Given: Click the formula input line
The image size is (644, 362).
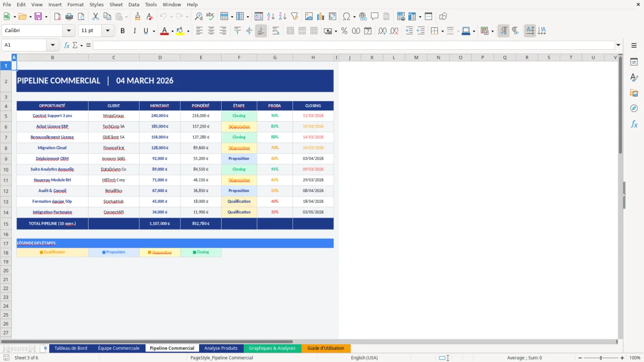Looking at the screenshot, I should pos(353,45).
